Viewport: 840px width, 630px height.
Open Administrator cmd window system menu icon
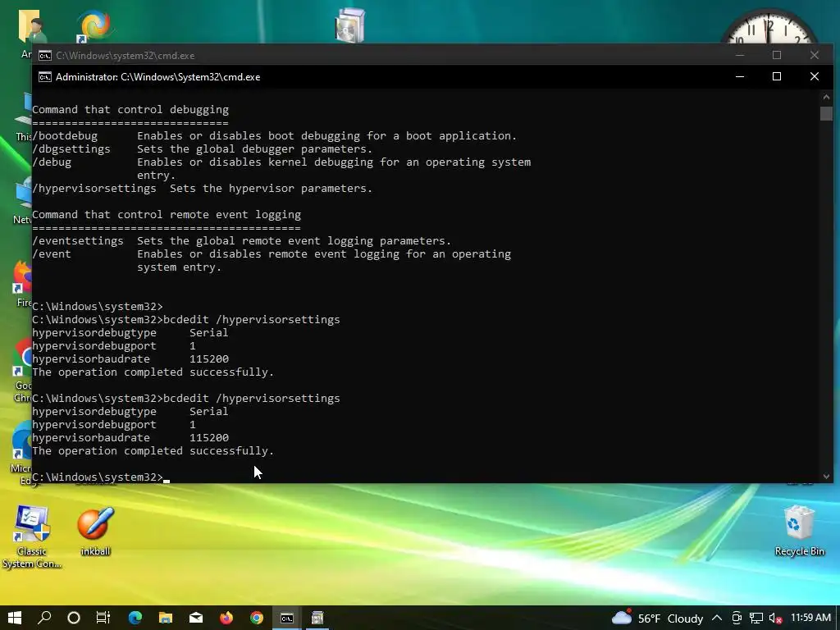45,76
